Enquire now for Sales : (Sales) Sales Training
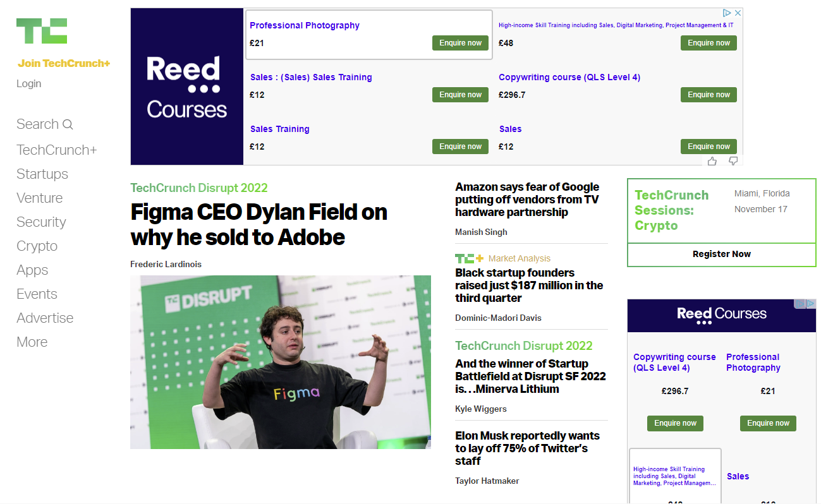 point(460,95)
